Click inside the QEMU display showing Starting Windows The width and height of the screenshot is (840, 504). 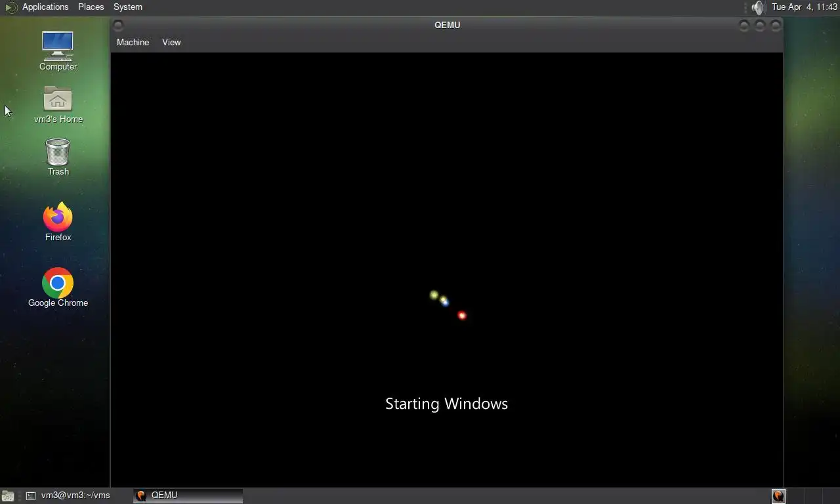(446, 270)
